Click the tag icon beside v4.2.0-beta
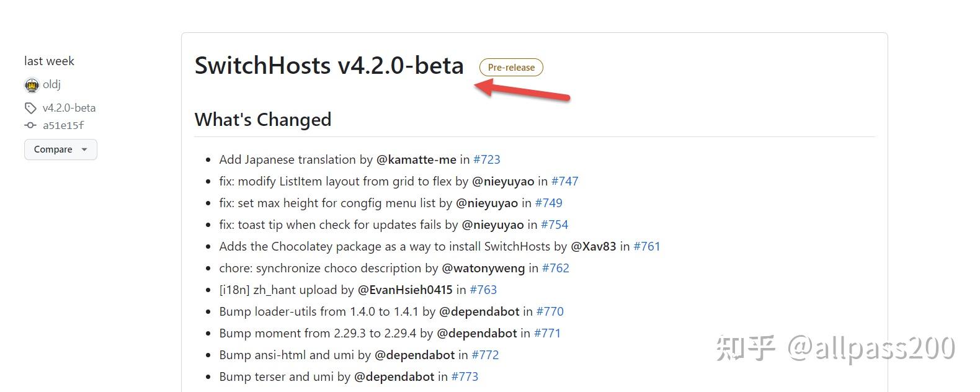Image resolution: width=980 pixels, height=392 pixels. tap(30, 109)
